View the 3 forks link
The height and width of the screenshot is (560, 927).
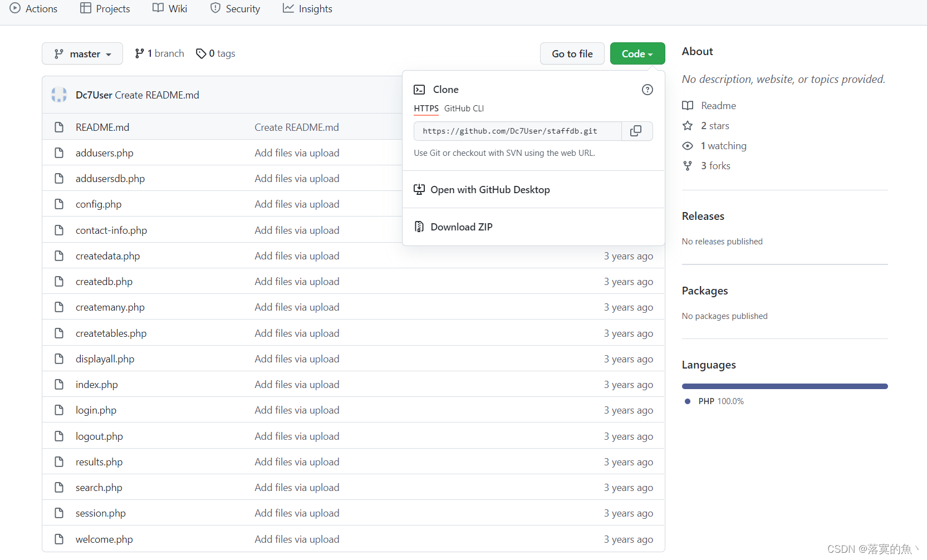(x=707, y=166)
